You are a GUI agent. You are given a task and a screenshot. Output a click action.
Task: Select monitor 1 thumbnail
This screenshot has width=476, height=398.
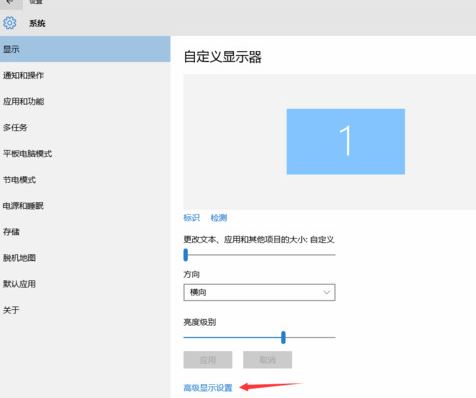346,141
